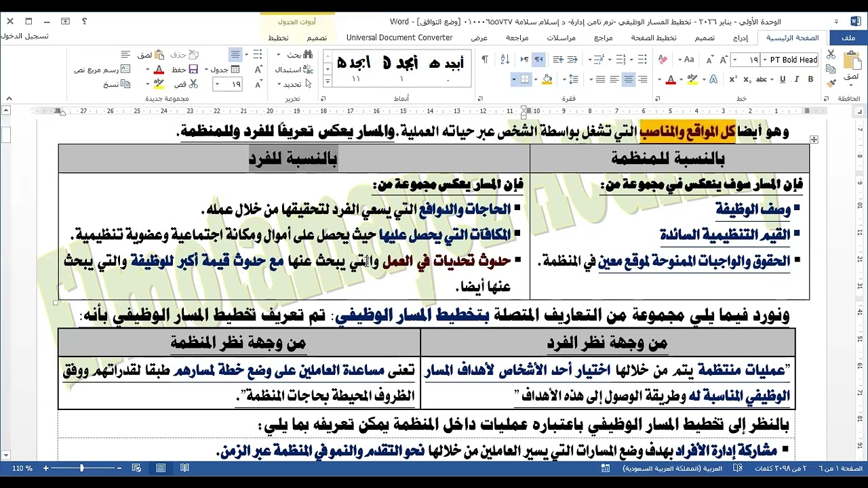Viewport: 868px width, 488px height.
Task: Toggle Left-to-Right text direction
Action: click(x=524, y=60)
